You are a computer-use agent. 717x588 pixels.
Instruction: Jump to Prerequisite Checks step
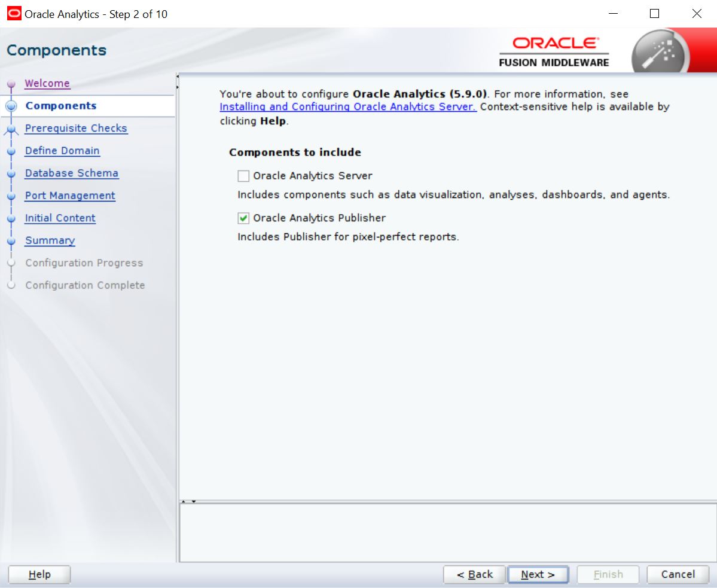[x=76, y=128]
